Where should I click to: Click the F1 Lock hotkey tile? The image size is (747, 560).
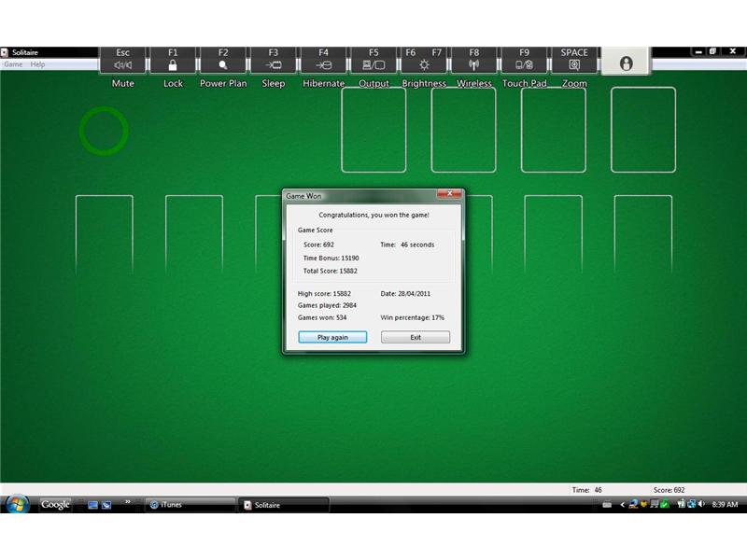tap(173, 60)
